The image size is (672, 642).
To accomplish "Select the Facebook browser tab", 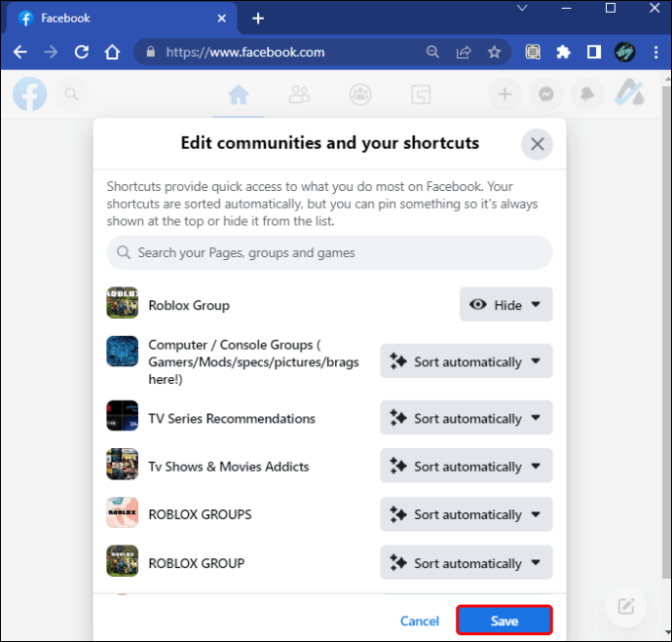I will (x=121, y=19).
